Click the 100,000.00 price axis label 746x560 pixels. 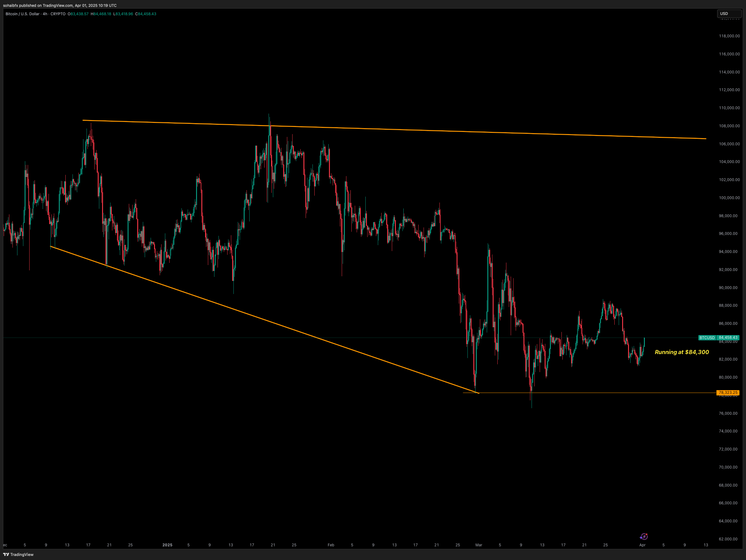coord(730,198)
